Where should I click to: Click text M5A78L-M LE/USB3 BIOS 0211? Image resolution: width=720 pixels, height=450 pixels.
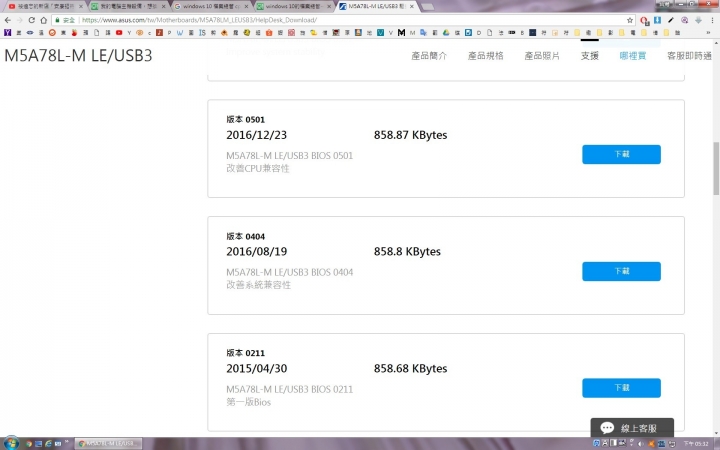[289, 389]
